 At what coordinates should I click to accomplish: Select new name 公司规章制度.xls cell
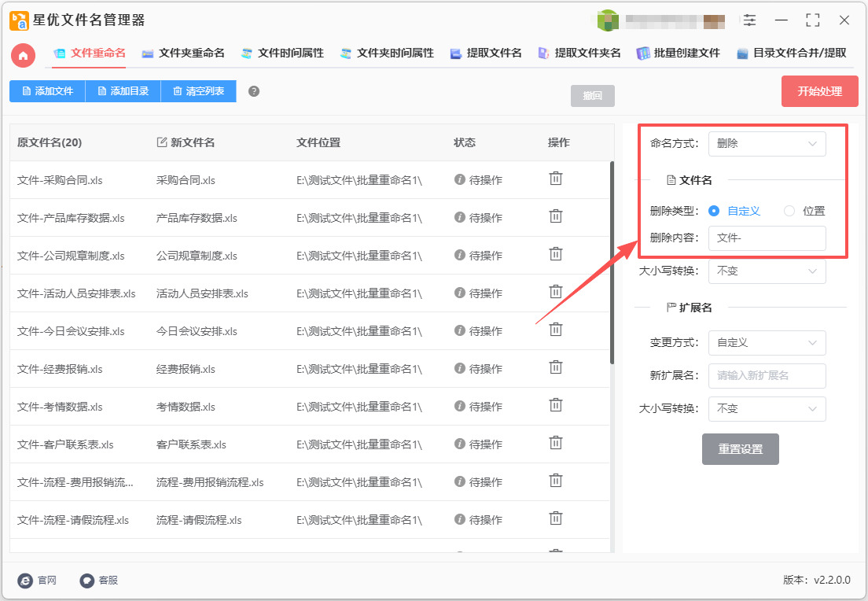[x=197, y=256]
